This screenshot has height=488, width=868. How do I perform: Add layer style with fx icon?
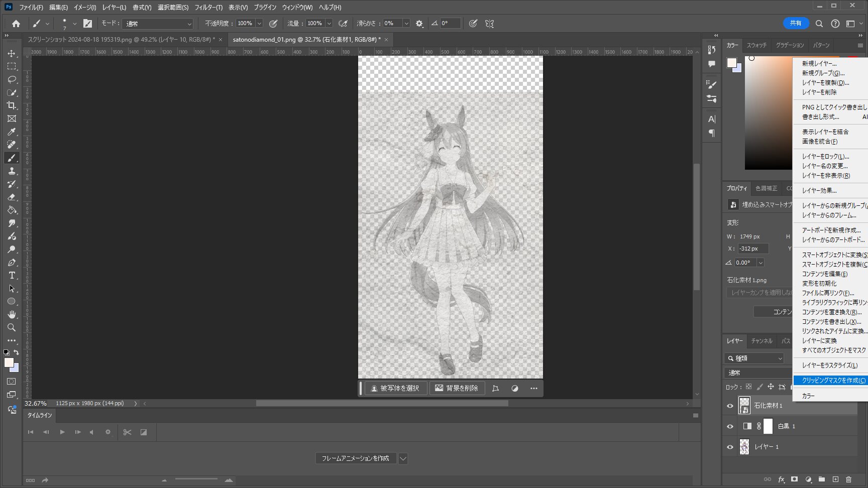781,479
